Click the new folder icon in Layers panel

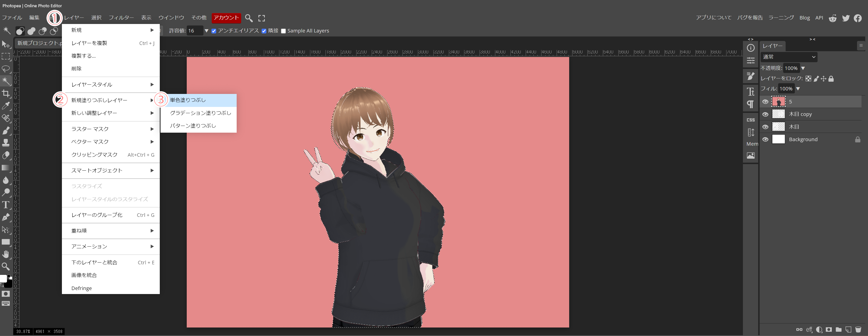click(x=839, y=329)
